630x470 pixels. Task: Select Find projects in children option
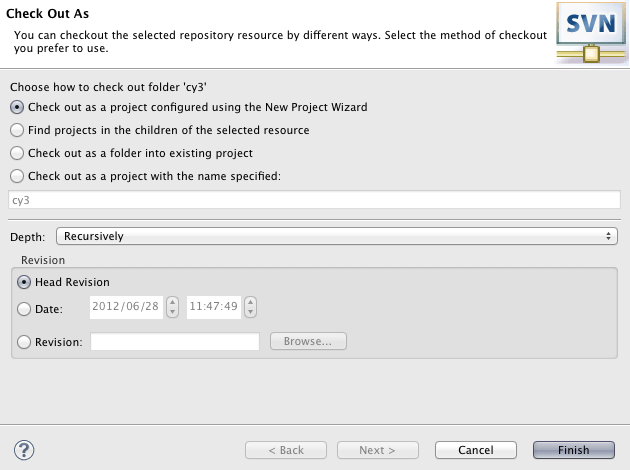(17, 130)
